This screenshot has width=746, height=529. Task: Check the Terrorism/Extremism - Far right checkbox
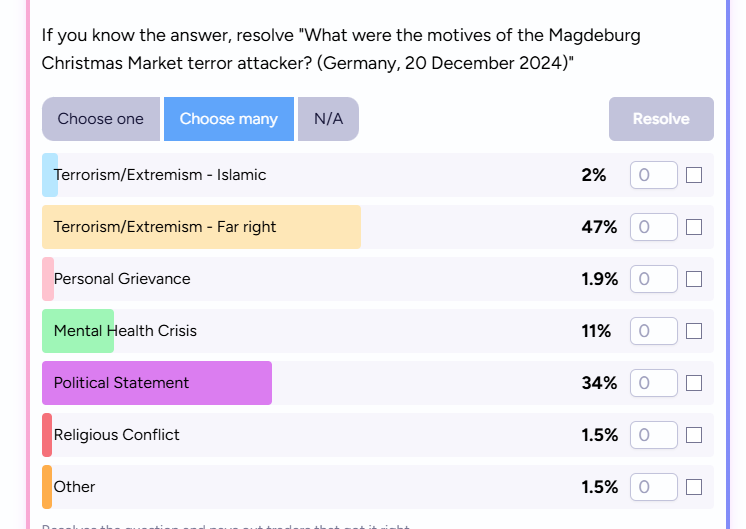(x=694, y=227)
